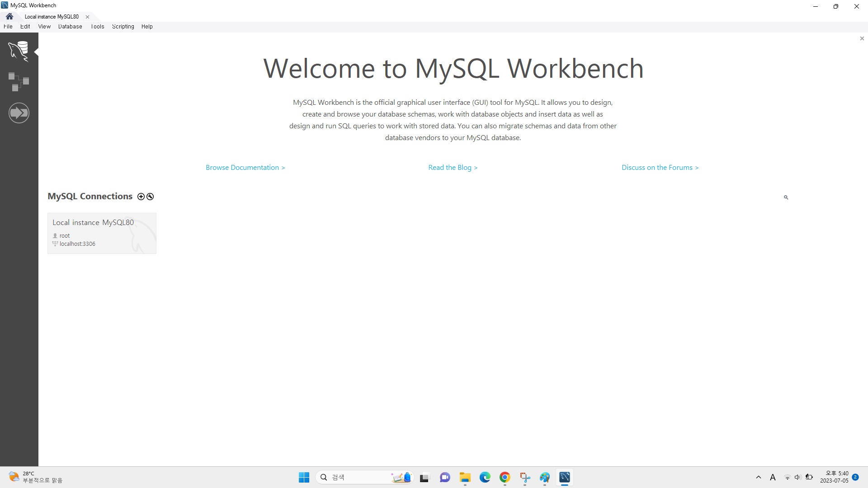The image size is (868, 488).
Task: Open the home screen tab icon
Action: coord(9,16)
